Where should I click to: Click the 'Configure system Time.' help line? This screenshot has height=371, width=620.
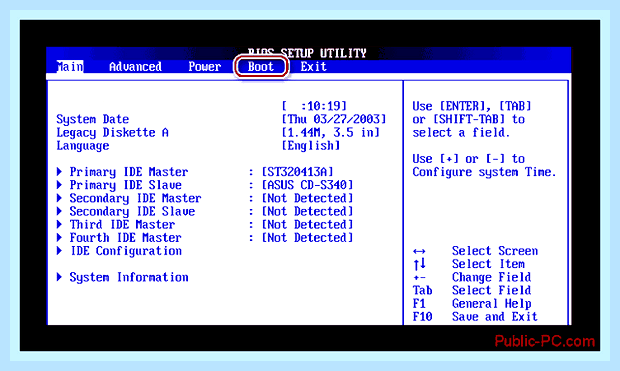click(x=485, y=172)
